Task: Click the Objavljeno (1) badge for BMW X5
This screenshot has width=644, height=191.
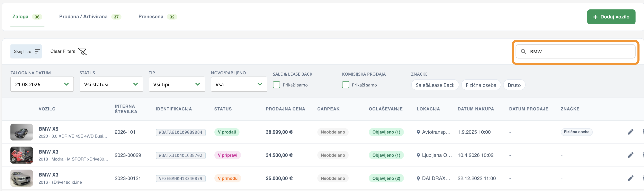Action: pos(386,132)
